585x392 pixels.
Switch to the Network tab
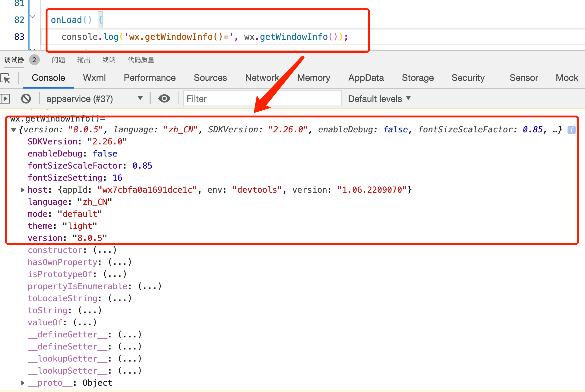coord(262,78)
